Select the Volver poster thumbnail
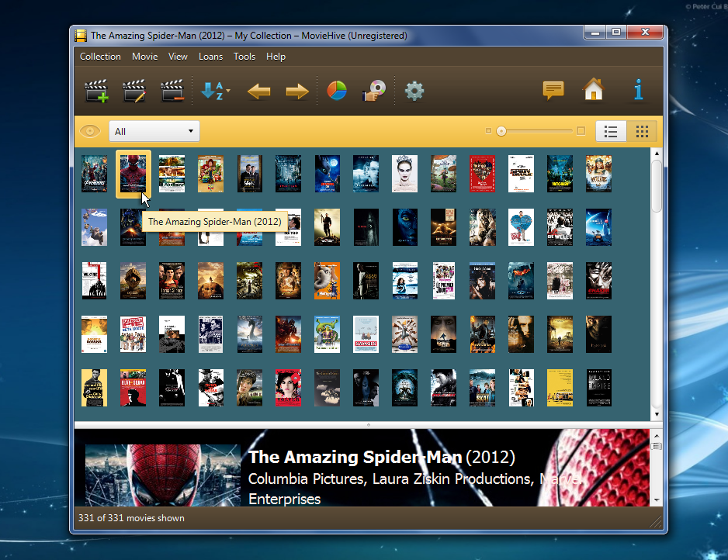 tap(288, 388)
